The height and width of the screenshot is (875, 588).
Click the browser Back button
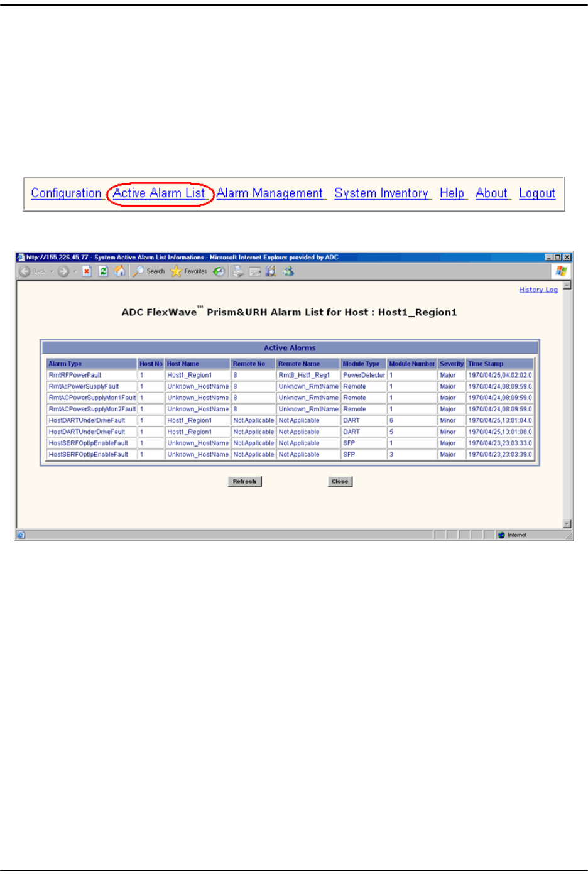coord(32,271)
